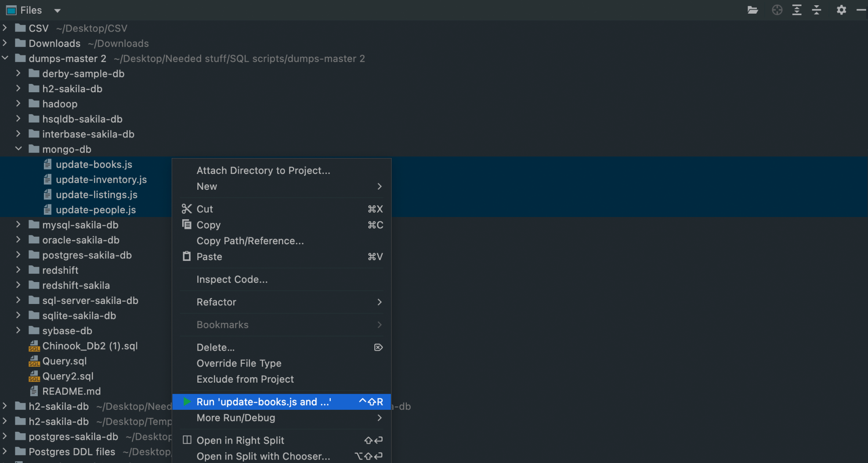This screenshot has height=463, width=868.
Task: Choose Exclude from Project
Action: click(x=245, y=379)
